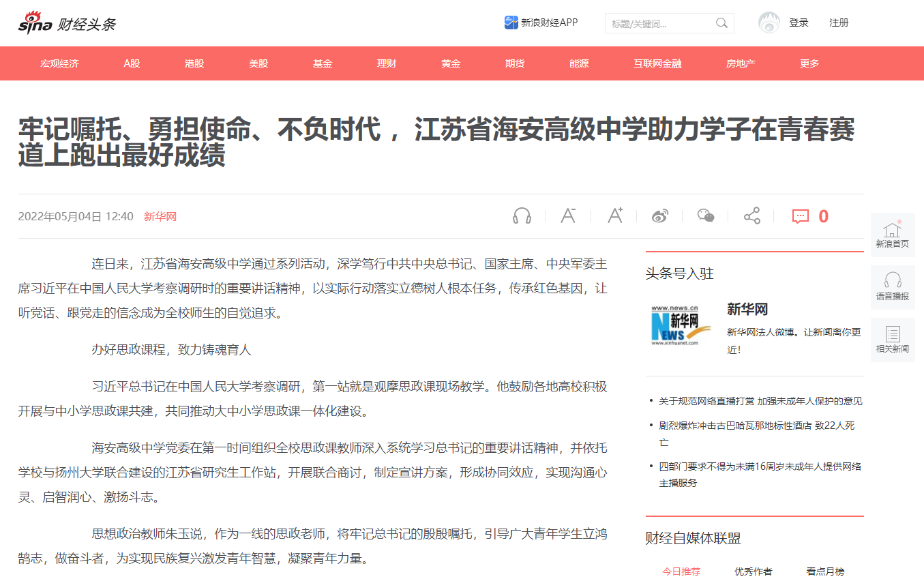
Task: Switch to the 看点月榜 tab
Action: (x=825, y=571)
